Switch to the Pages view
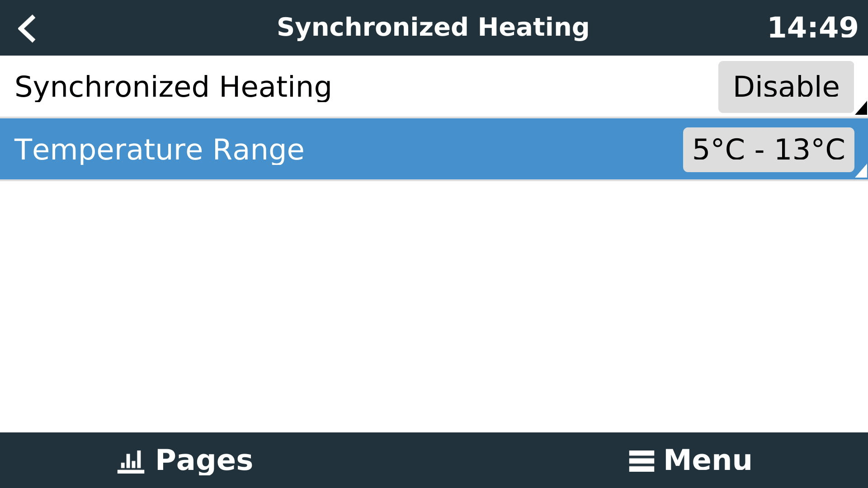Image resolution: width=868 pixels, height=488 pixels. coord(185,461)
